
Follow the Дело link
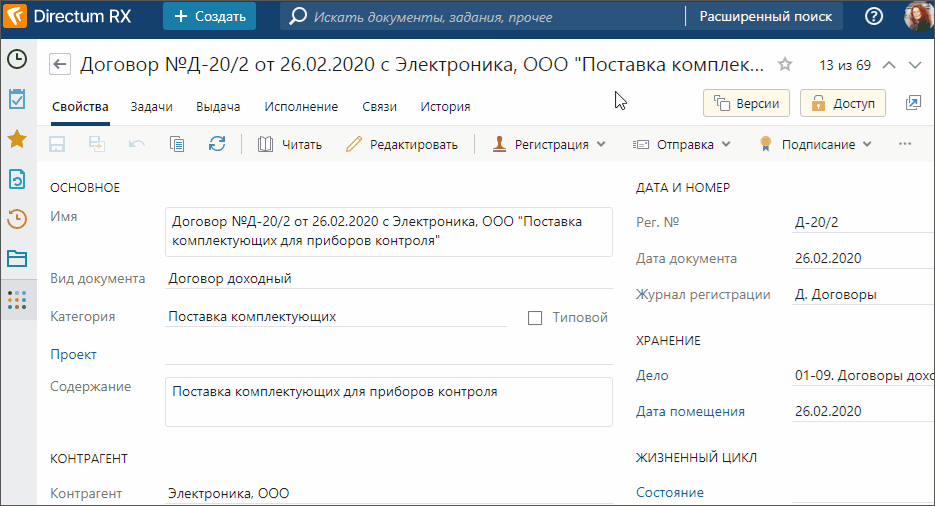click(652, 375)
